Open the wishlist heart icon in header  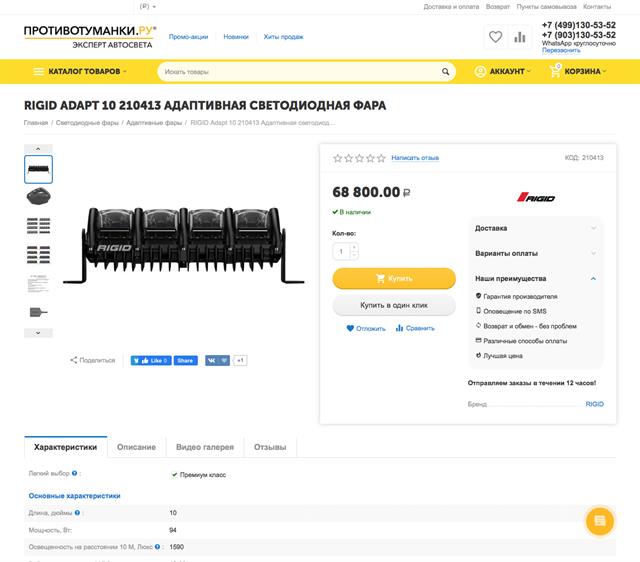[495, 37]
